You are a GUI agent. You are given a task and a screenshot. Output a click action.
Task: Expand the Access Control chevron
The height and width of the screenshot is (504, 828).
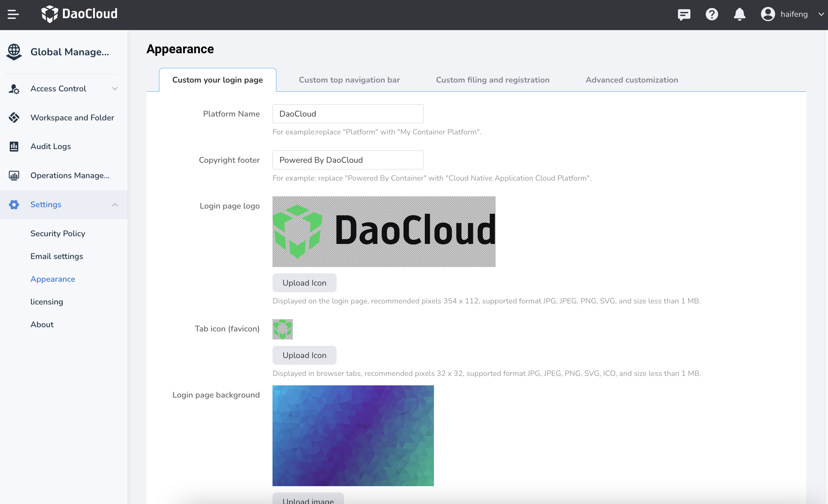(115, 89)
